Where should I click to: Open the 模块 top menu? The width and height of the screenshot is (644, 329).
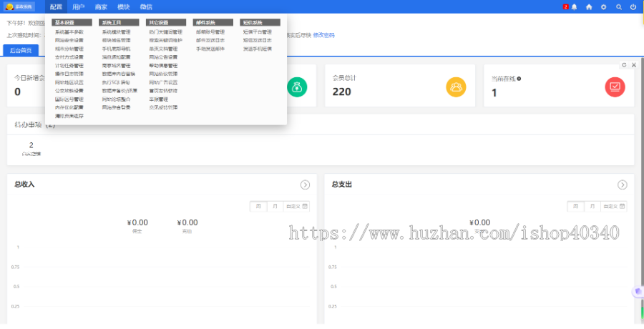[x=124, y=6]
